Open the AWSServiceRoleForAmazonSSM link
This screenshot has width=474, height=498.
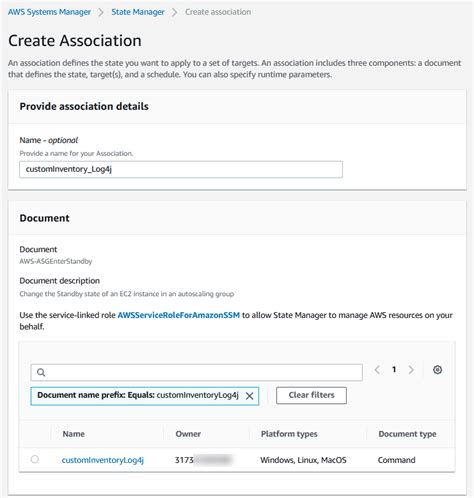179,315
